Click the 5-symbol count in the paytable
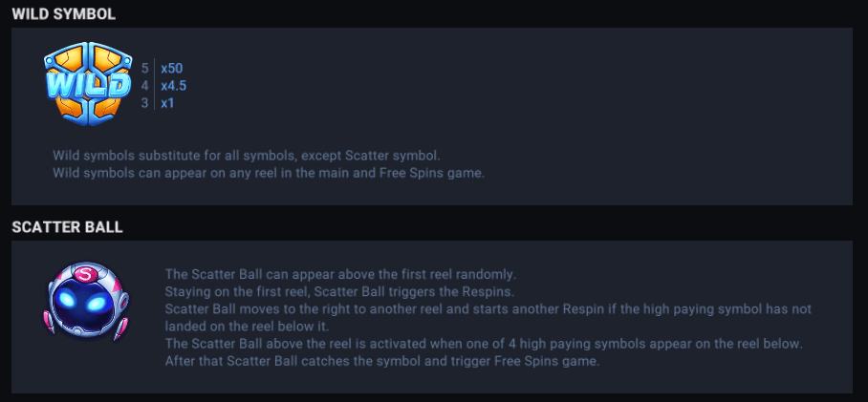The image size is (868, 402). (x=144, y=69)
